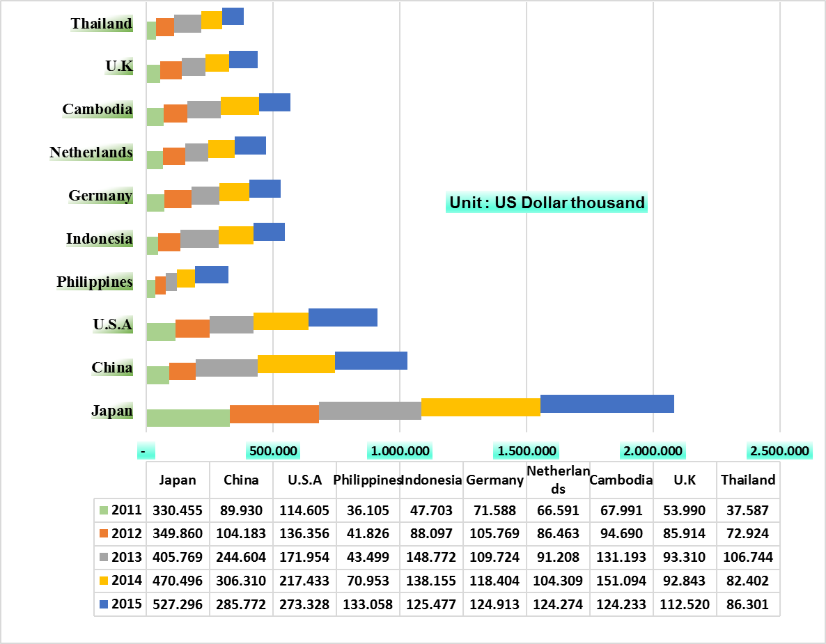Select the 2014 yellow legend swatch
Image resolution: width=826 pixels, height=644 pixels.
pyautogui.click(x=105, y=581)
